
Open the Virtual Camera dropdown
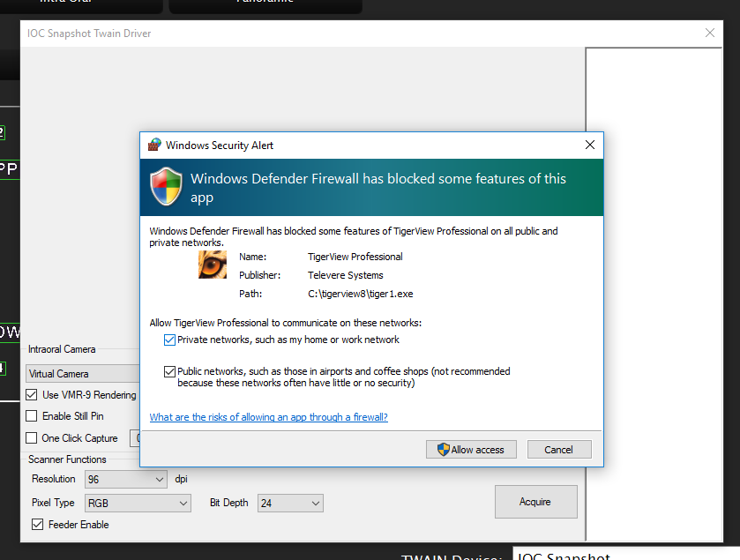click(x=83, y=374)
